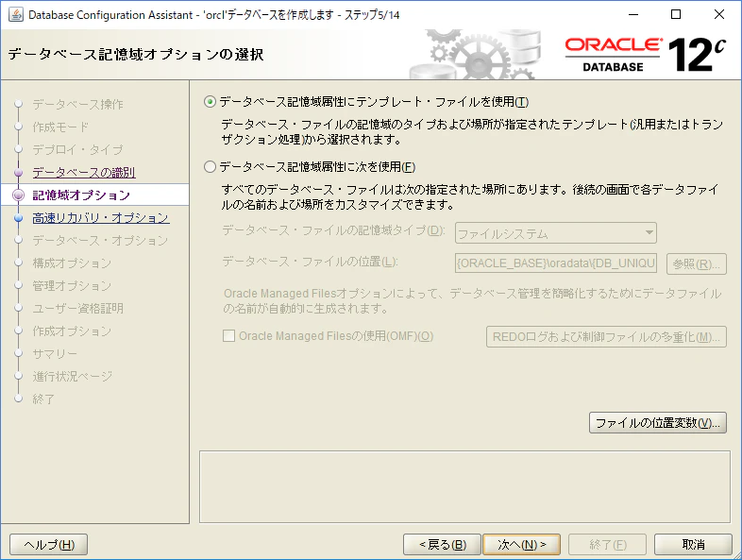
Task: Click the database file location input field
Action: (555, 263)
